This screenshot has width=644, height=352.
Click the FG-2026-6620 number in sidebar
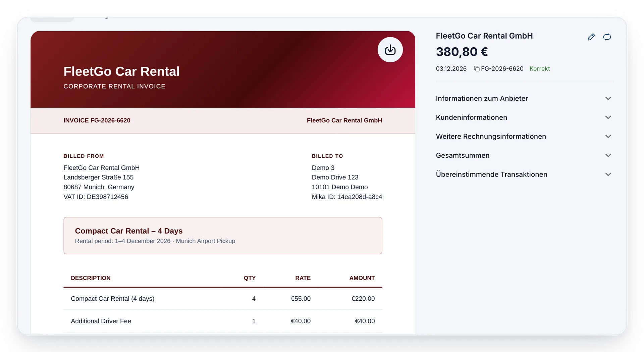click(502, 69)
